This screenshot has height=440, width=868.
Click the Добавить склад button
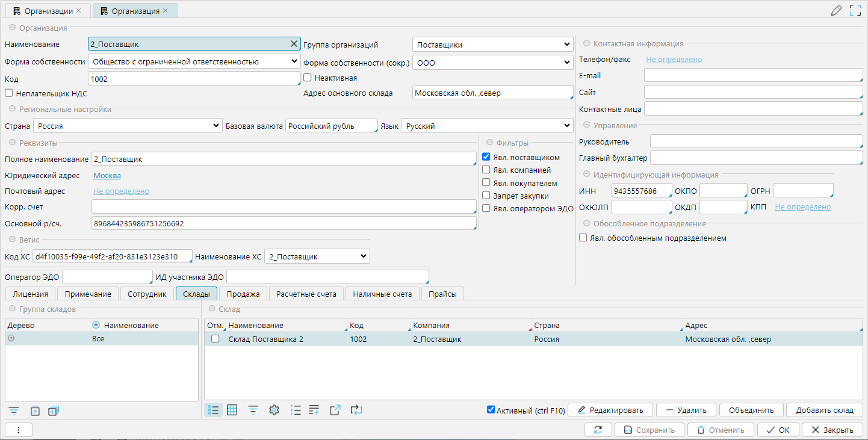click(x=824, y=410)
